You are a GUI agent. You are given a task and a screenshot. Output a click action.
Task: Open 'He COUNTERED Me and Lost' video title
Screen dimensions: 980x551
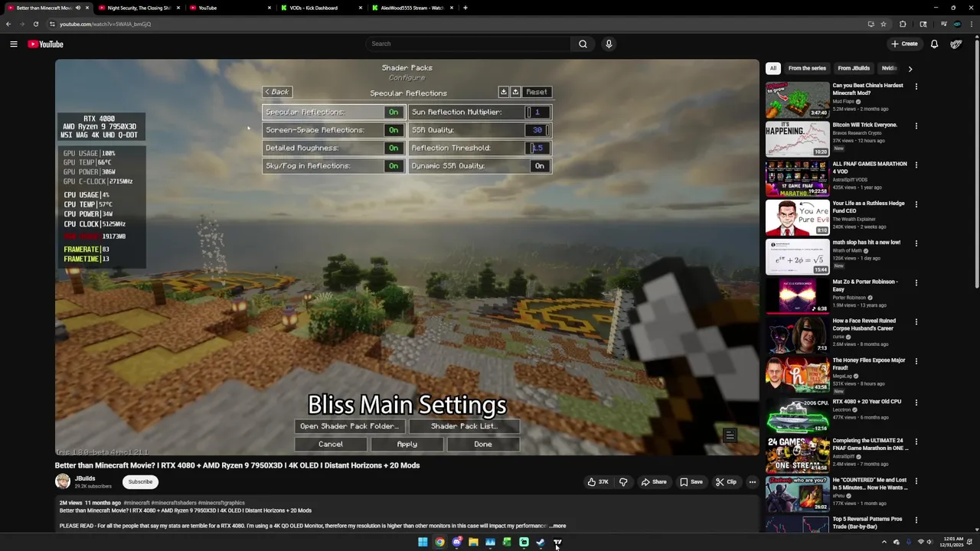click(869, 484)
